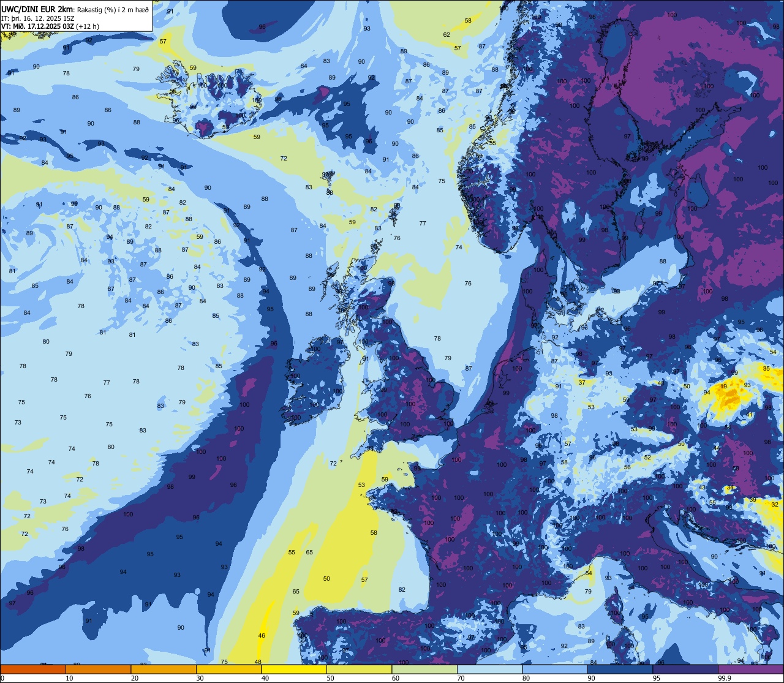Click the 20–30 amber legend swatch
This screenshot has width=784, height=683.
click(x=164, y=669)
